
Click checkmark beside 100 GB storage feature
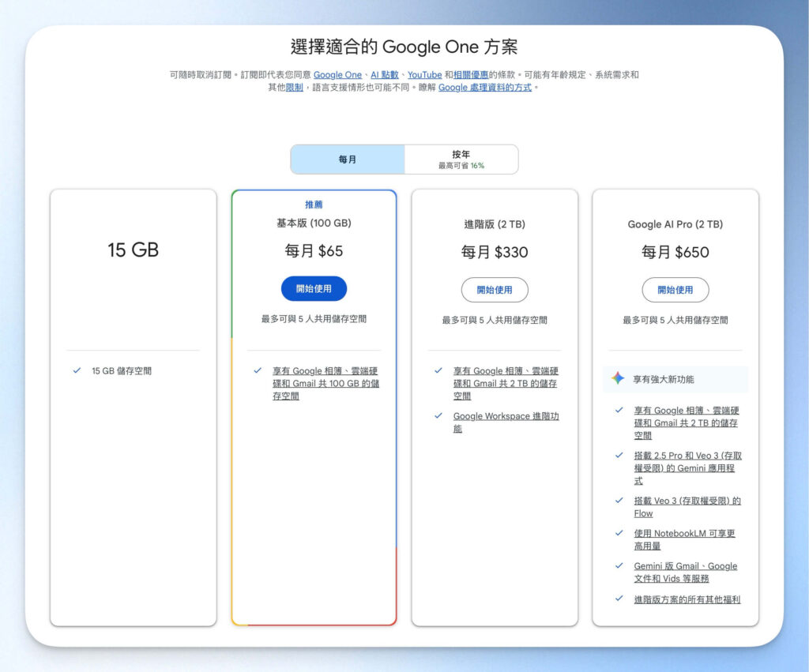258,370
